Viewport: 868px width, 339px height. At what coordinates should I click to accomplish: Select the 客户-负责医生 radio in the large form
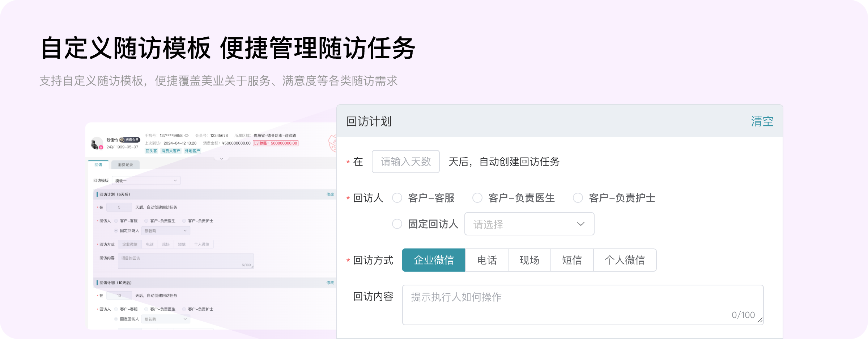click(477, 198)
